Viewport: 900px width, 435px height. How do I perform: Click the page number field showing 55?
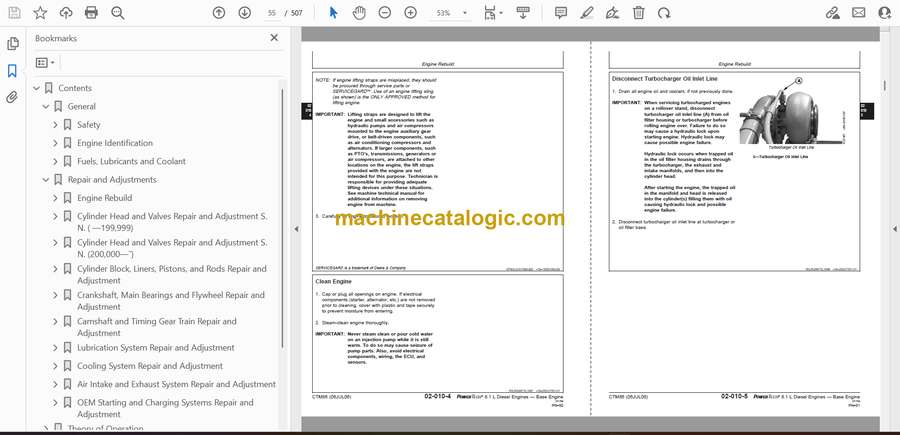(272, 13)
